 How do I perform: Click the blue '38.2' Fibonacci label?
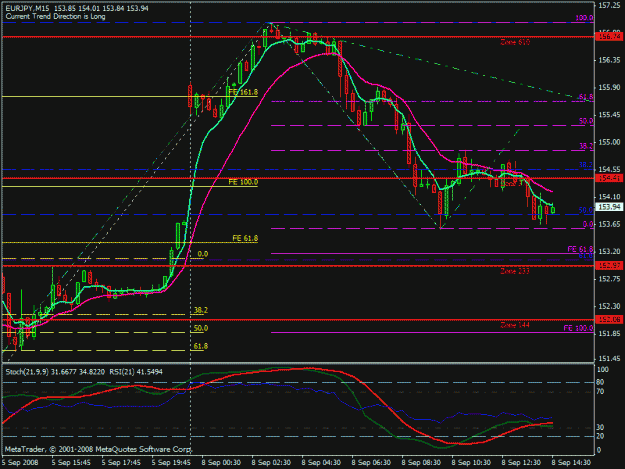pos(586,165)
